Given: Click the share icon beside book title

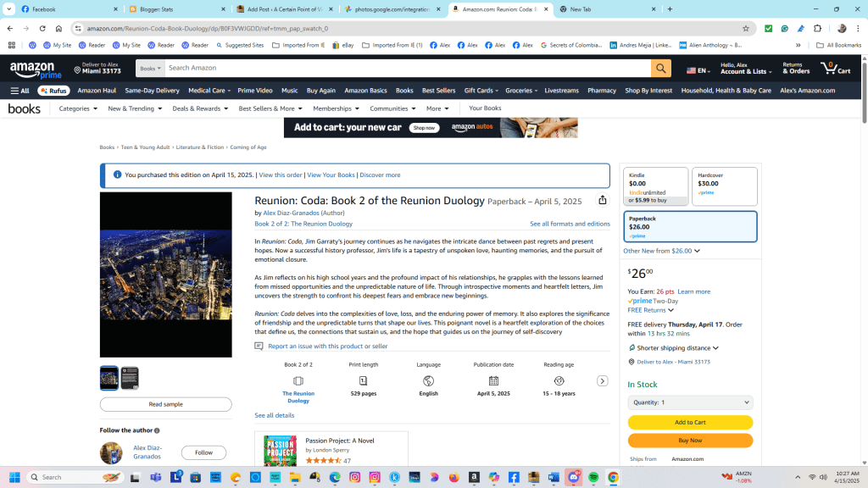Looking at the screenshot, I should click(x=603, y=201).
